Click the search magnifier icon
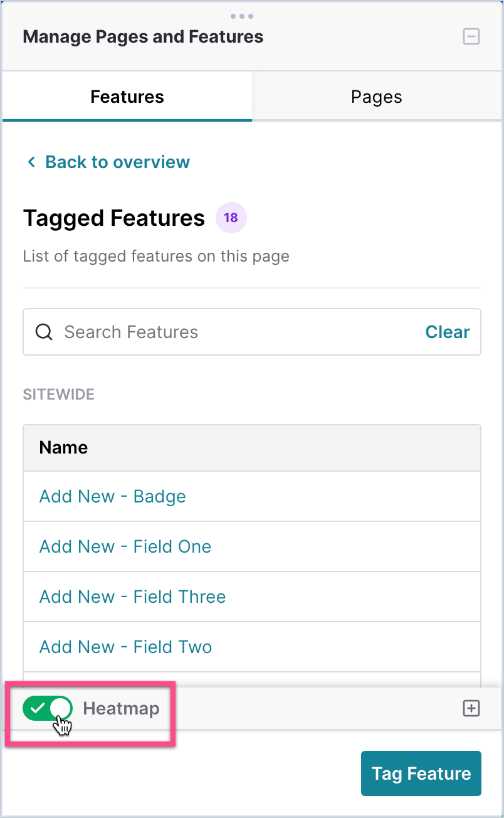 (x=44, y=332)
